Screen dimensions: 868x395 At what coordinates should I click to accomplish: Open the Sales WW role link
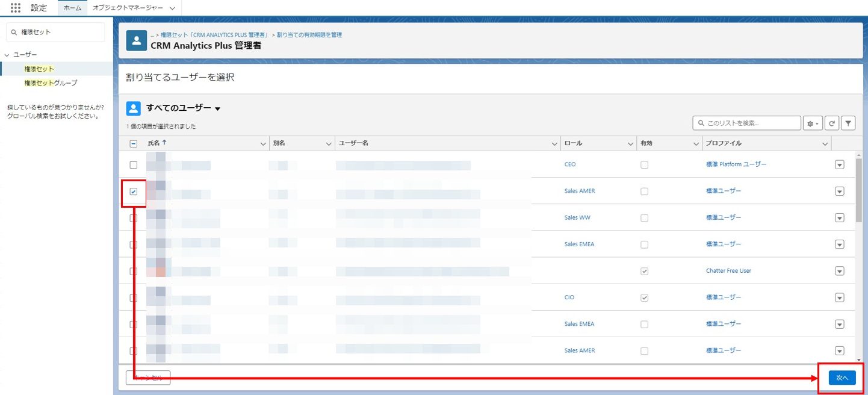tap(577, 217)
